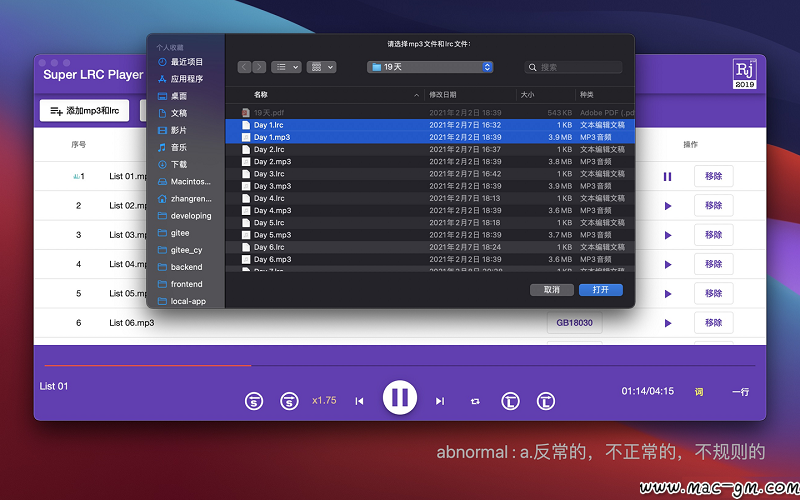The image size is (800, 500).
Task: Remove row 2 with its 移除 button
Action: pyautogui.click(x=713, y=206)
